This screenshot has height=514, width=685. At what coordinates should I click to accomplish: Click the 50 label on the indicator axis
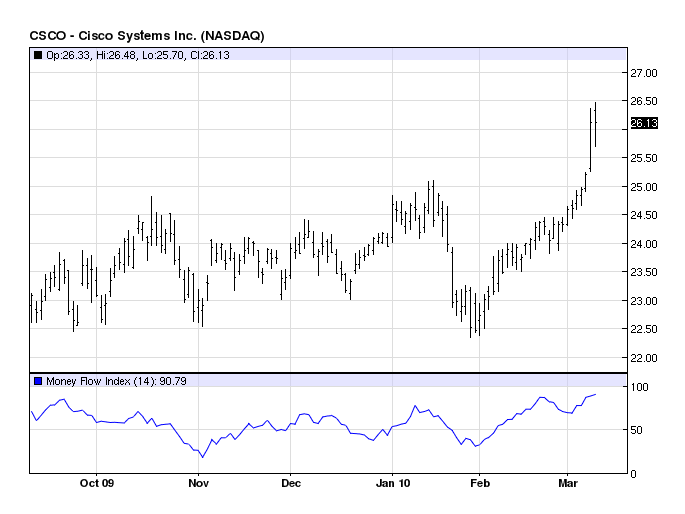click(637, 430)
